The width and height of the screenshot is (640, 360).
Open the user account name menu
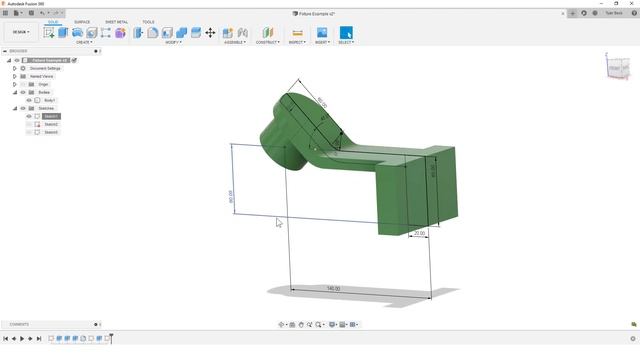pyautogui.click(x=613, y=13)
